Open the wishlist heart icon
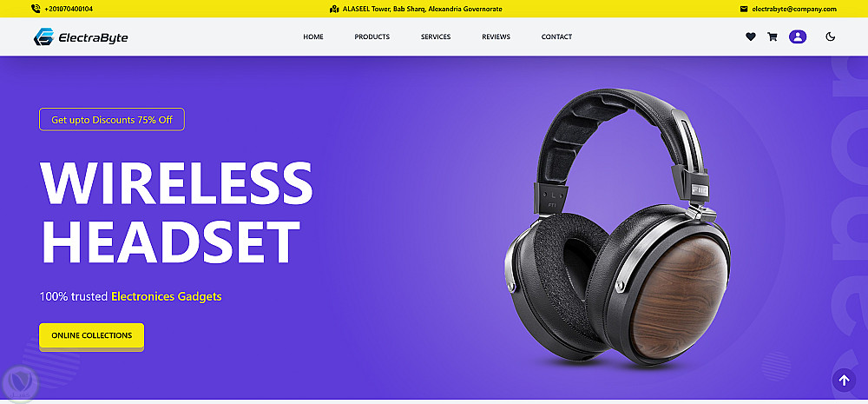Viewport: 868px width, 404px height. pos(750,37)
